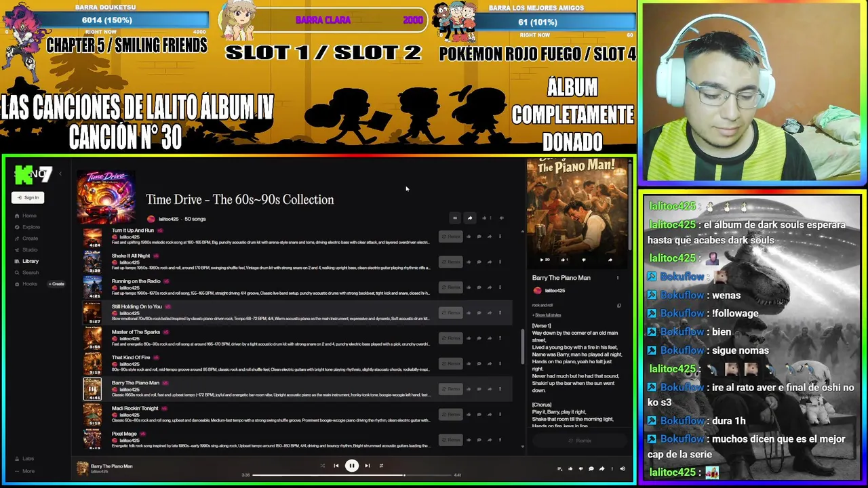Viewport: 868px width, 488px height.
Task: Mute volume with the speaker icon
Action: click(623, 468)
